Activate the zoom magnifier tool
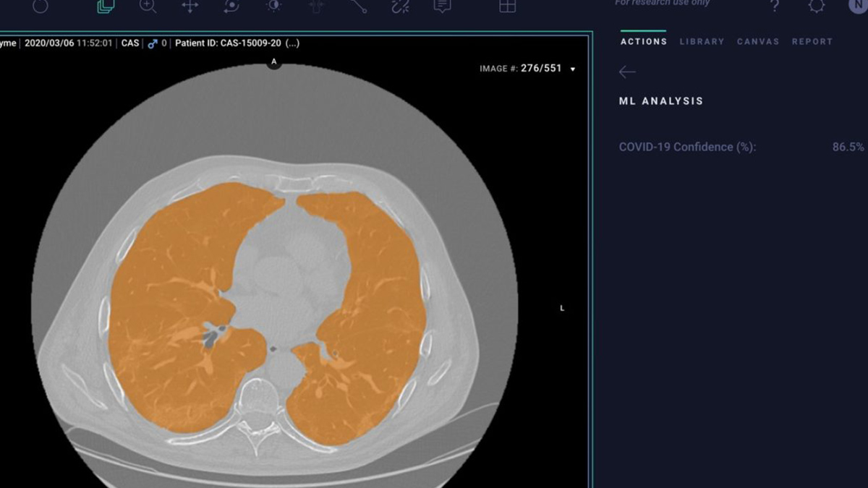Viewport: 868px width, 488px height. pos(148,7)
